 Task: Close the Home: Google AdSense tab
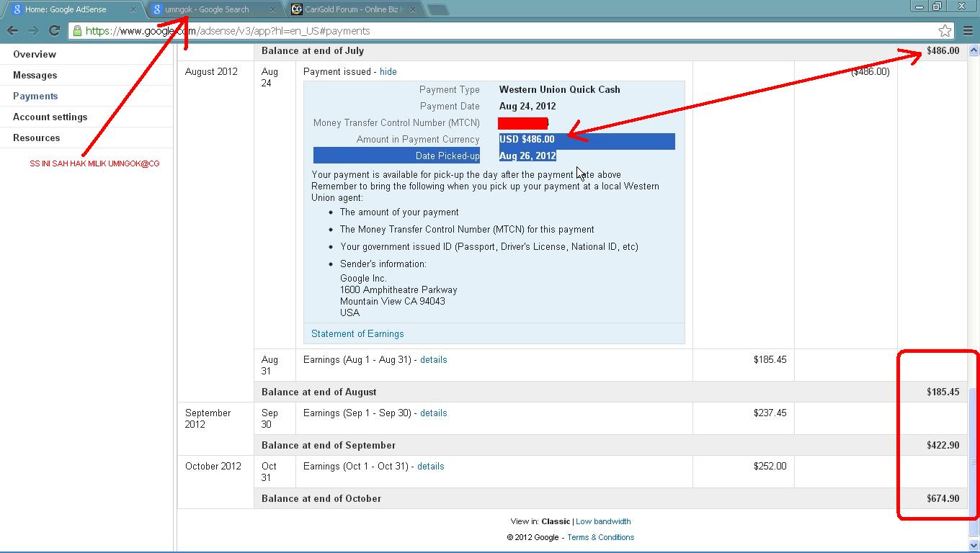pyautogui.click(x=133, y=9)
